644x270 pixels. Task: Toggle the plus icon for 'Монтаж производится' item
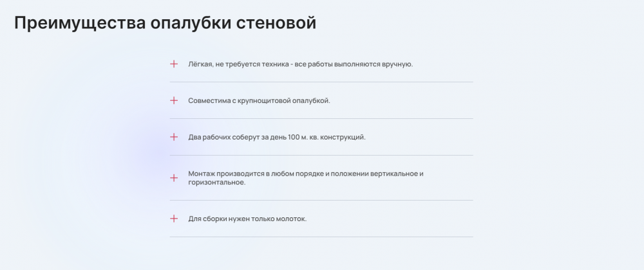click(x=174, y=178)
